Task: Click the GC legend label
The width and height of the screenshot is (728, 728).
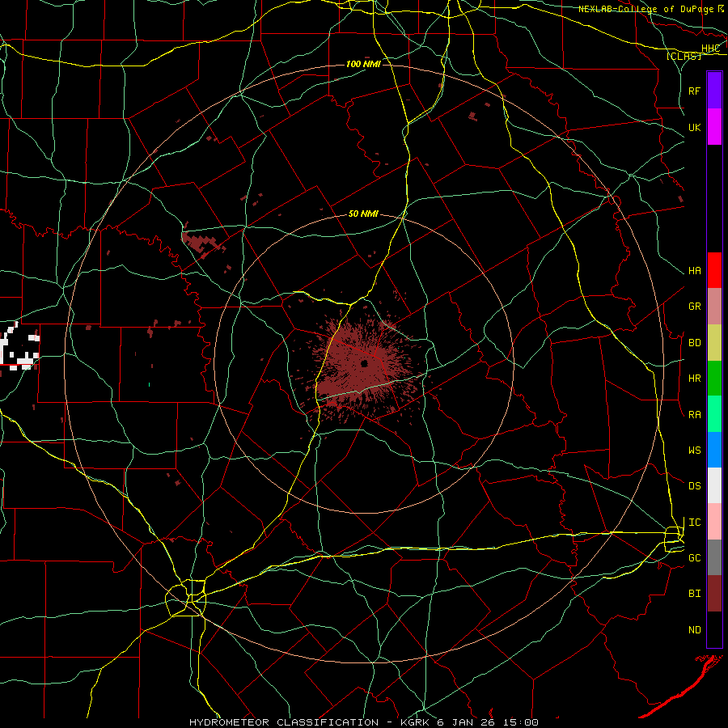Action: [695, 558]
